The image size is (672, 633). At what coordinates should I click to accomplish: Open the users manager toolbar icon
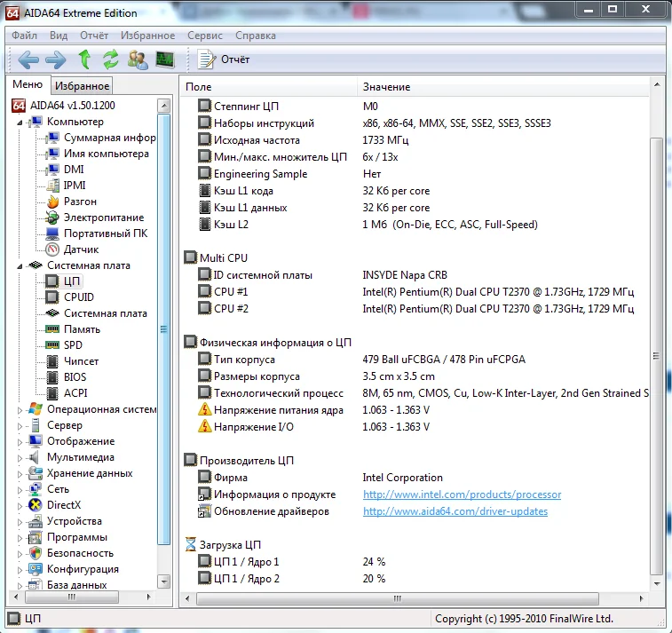(x=138, y=59)
